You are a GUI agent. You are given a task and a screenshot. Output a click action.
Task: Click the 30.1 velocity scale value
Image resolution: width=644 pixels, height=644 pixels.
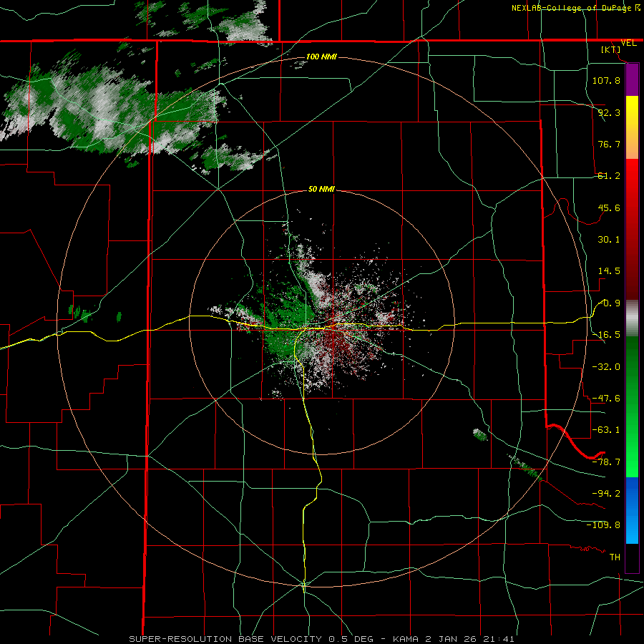pyautogui.click(x=609, y=240)
